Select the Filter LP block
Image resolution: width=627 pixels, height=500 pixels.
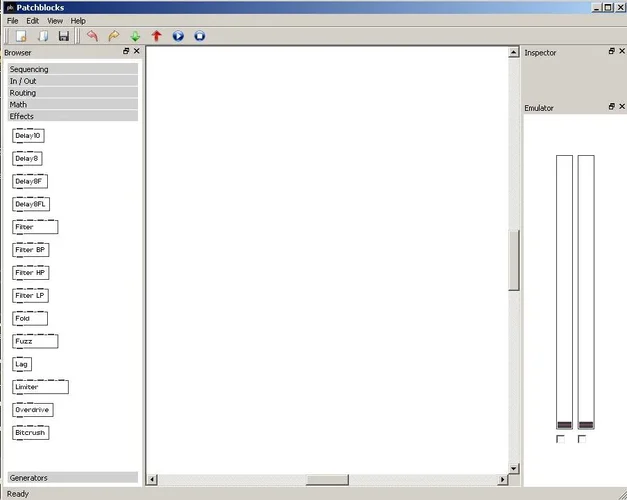coord(30,295)
